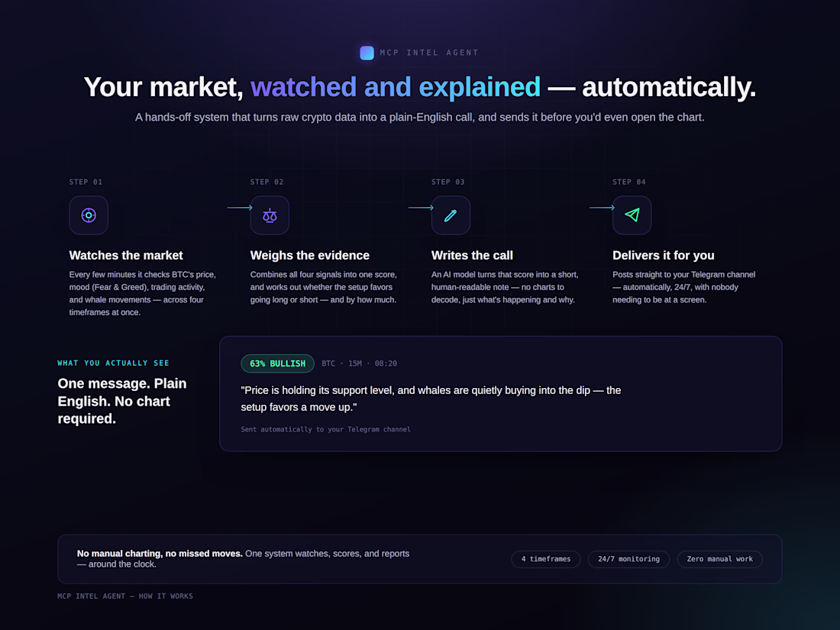This screenshot has height=630, width=840.
Task: Select the Delivers it for you heading
Action: (x=663, y=256)
